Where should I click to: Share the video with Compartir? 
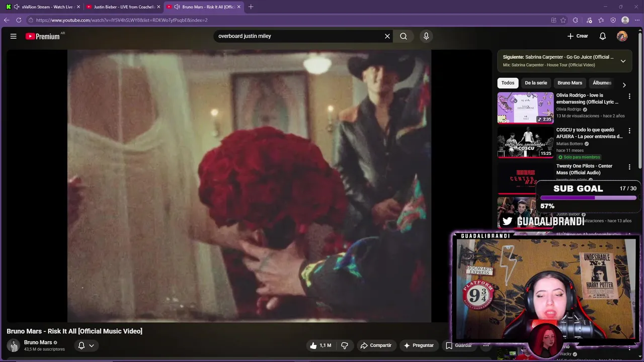(x=376, y=345)
